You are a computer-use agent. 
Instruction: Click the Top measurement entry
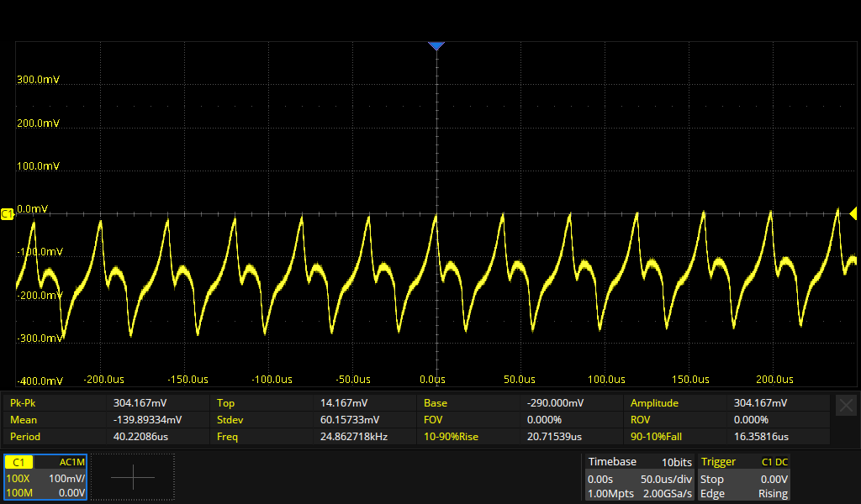(x=225, y=403)
